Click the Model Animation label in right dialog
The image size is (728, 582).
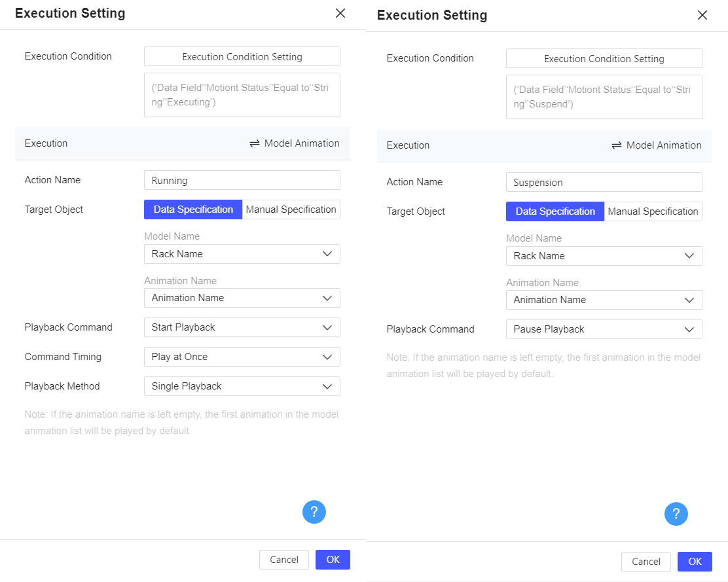[664, 145]
